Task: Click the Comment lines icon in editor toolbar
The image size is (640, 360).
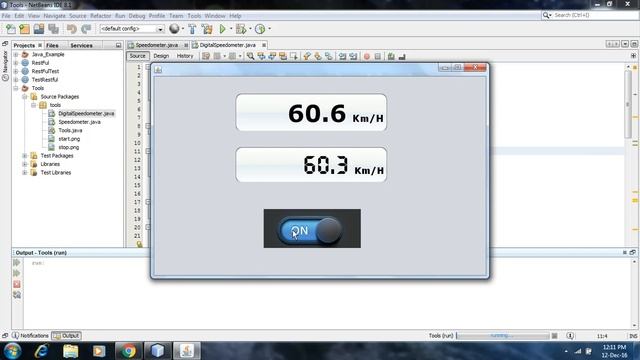Action: pos(391,56)
